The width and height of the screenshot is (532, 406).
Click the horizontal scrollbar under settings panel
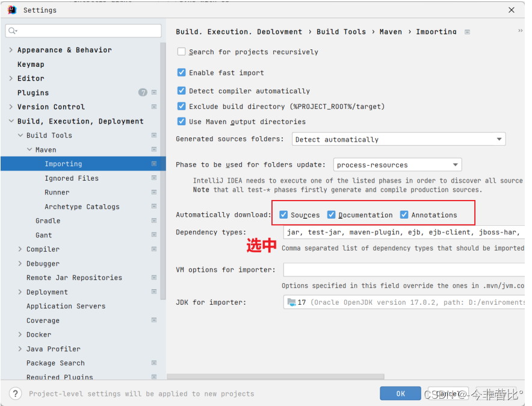point(276,376)
